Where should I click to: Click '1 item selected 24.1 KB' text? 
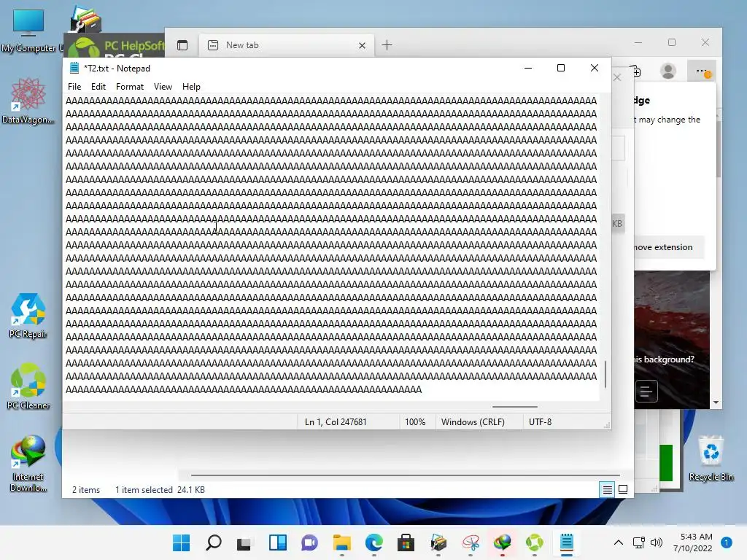click(x=160, y=490)
